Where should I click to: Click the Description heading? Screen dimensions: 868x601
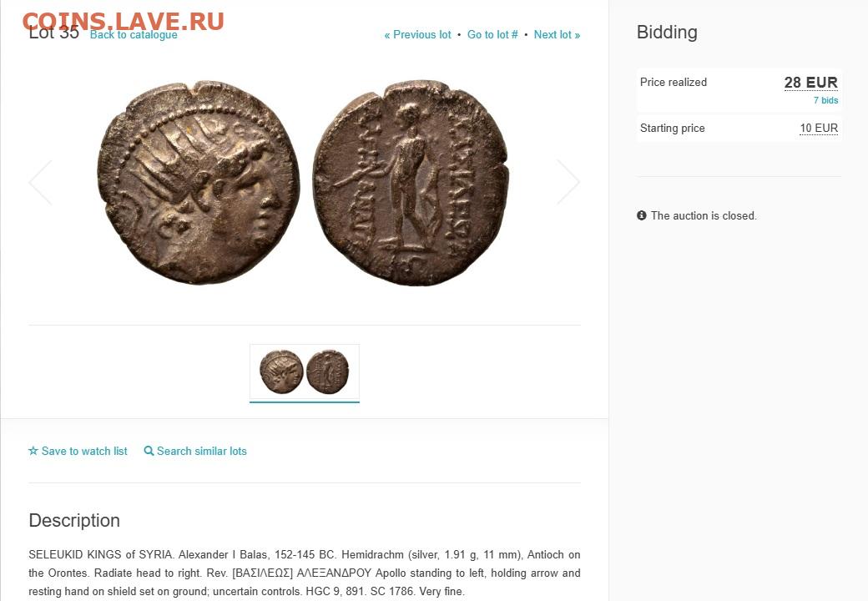[74, 520]
